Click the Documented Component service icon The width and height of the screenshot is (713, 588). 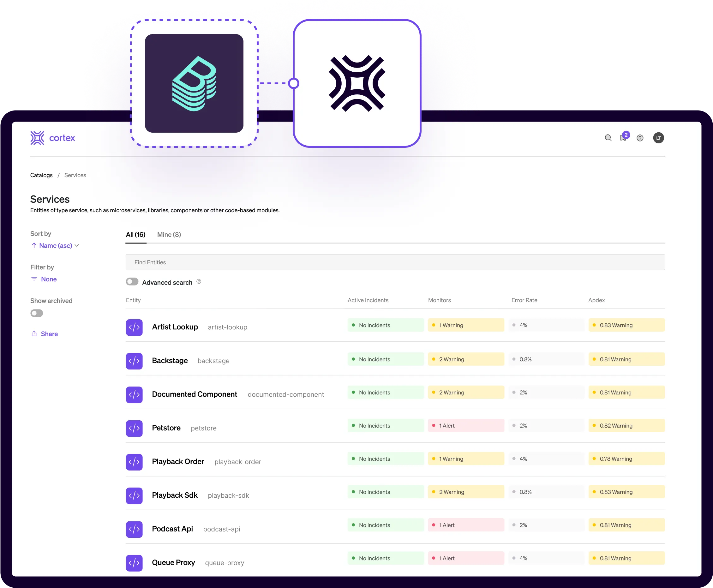click(134, 395)
